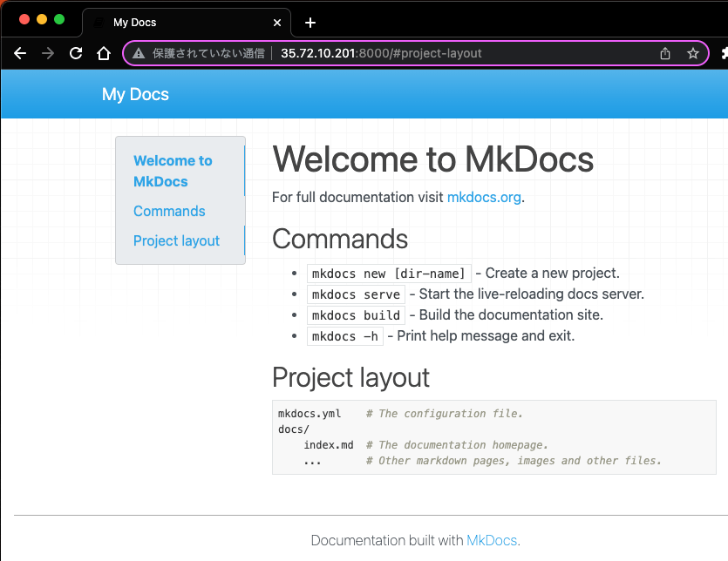The image size is (728, 561).
Task: Click the Commands section heading
Action: 340,239
